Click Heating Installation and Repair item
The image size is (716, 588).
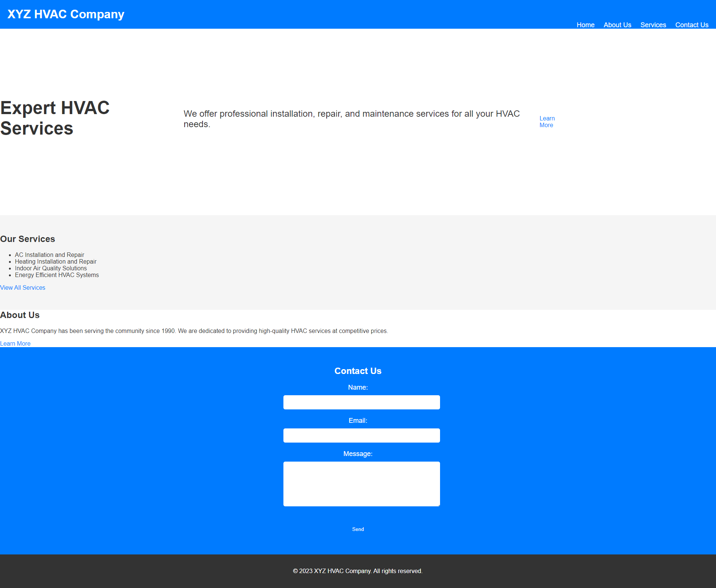(56, 261)
